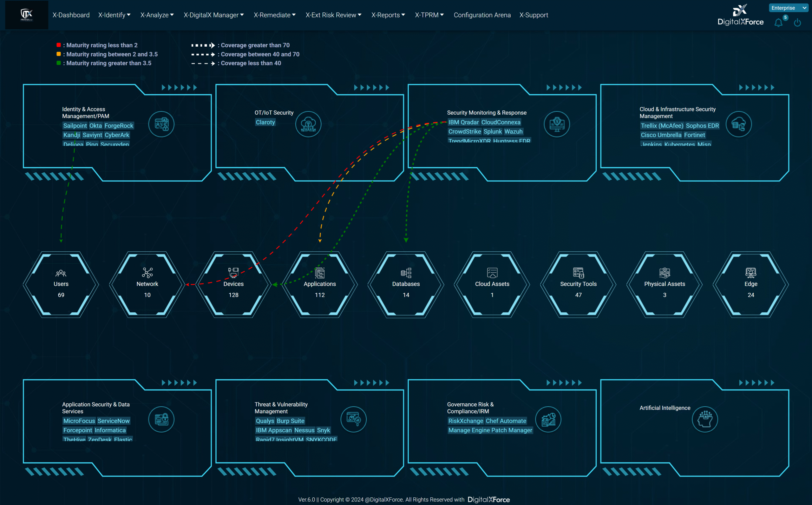Click the Wazuh tool tag
The height and width of the screenshot is (505, 812).
(513, 132)
